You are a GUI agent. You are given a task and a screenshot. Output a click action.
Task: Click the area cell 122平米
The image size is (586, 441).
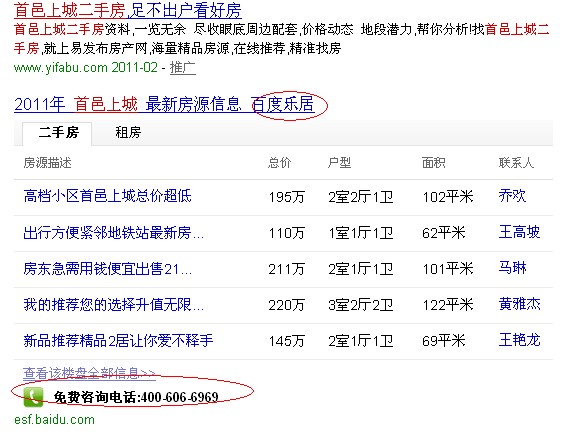coord(448,305)
